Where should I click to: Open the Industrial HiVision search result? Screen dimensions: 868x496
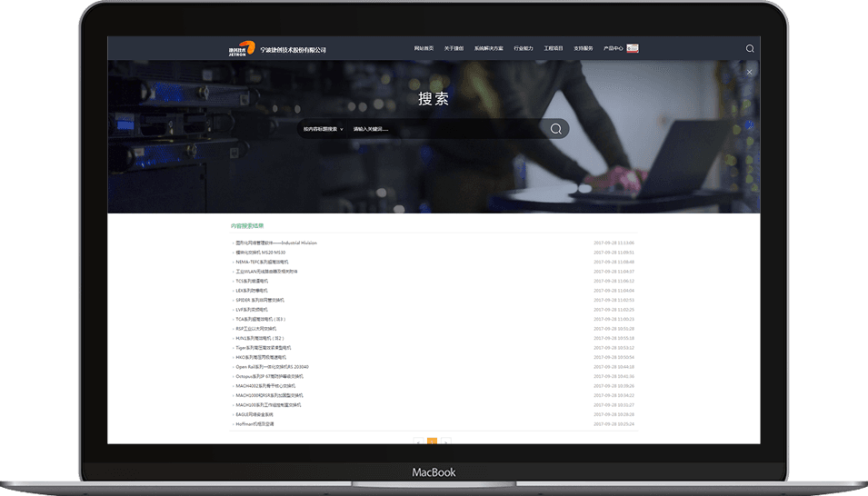pyautogui.click(x=276, y=243)
